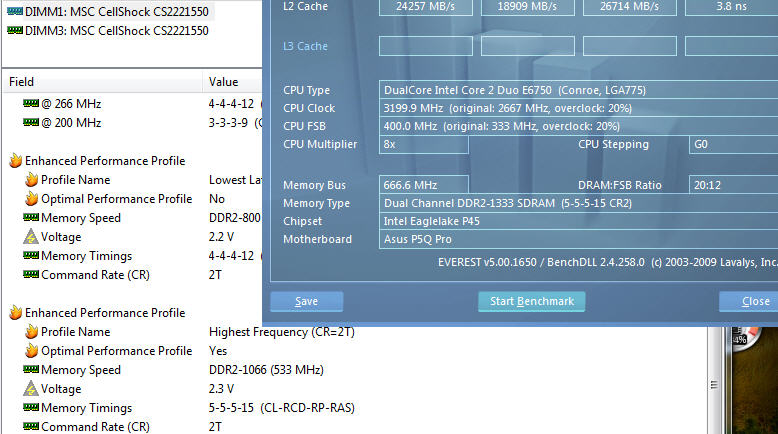Click the CPU Stepping value G0
778x434 pixels.
[x=734, y=144]
